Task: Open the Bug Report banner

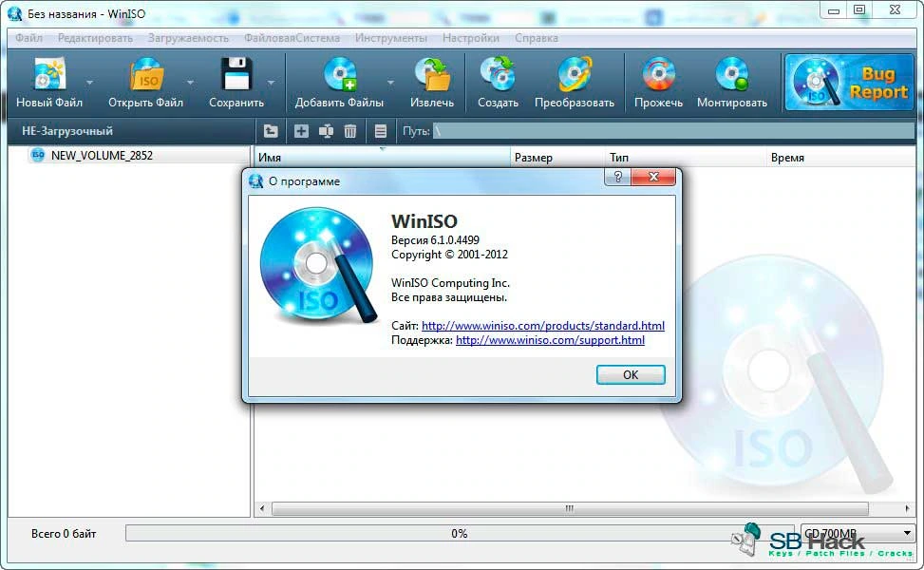Action: (x=849, y=83)
